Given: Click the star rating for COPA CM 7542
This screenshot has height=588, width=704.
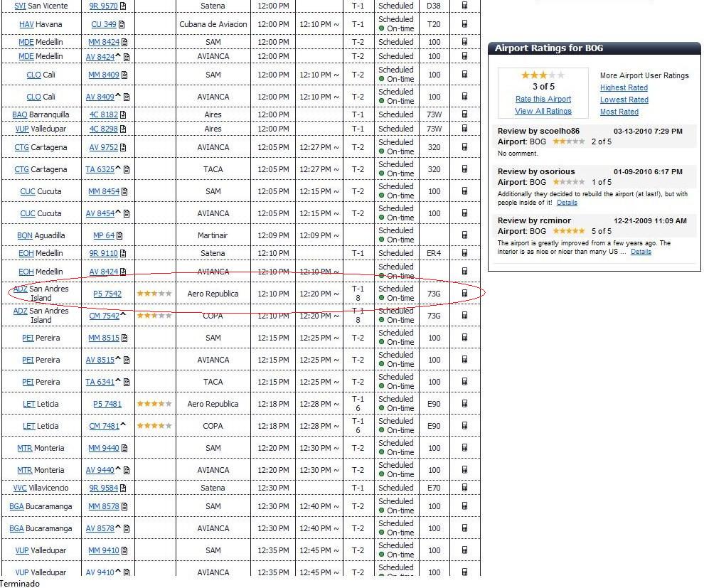Looking at the screenshot, I should [x=154, y=316].
